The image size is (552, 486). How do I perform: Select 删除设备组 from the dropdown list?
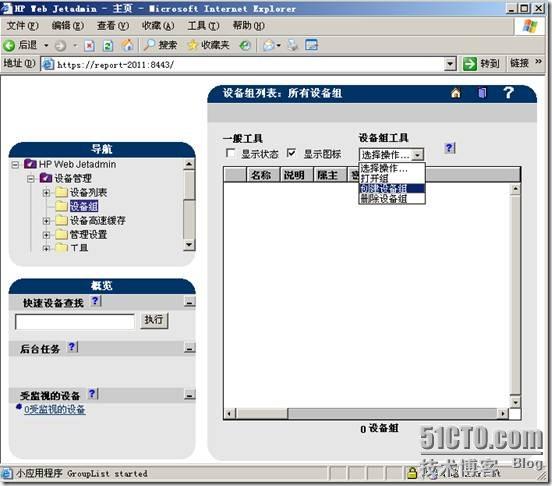(x=392, y=198)
